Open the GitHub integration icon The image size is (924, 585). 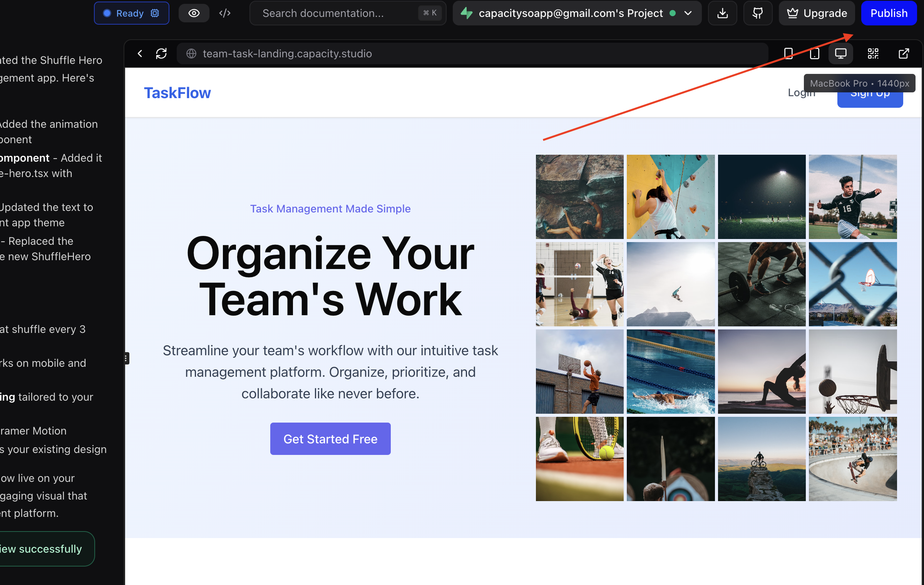[758, 13]
